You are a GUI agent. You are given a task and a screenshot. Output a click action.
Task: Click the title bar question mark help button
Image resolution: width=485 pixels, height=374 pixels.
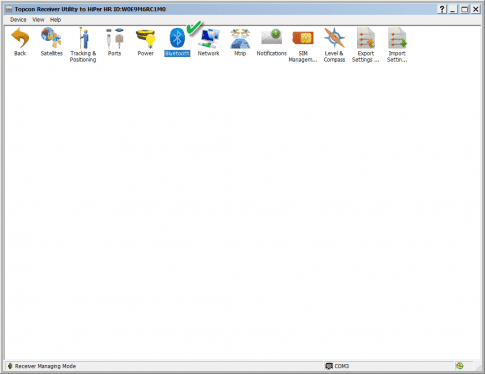[442, 9]
